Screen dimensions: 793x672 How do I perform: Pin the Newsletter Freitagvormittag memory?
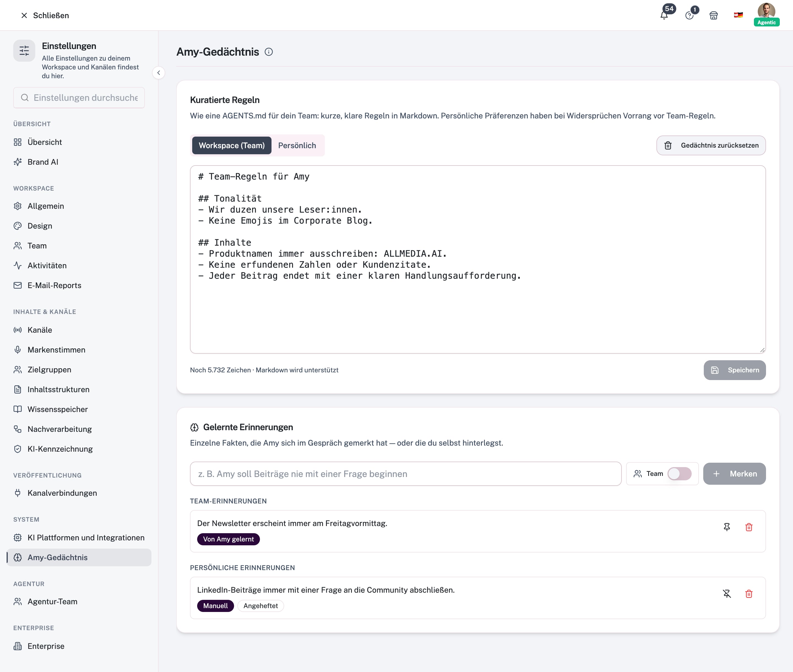pyautogui.click(x=727, y=527)
